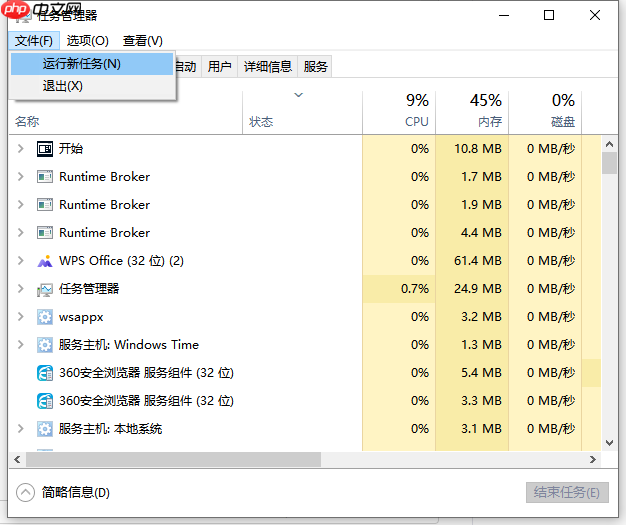Image resolution: width=626 pixels, height=525 pixels.
Task: Switch to the 用户 tab
Action: pyautogui.click(x=220, y=66)
